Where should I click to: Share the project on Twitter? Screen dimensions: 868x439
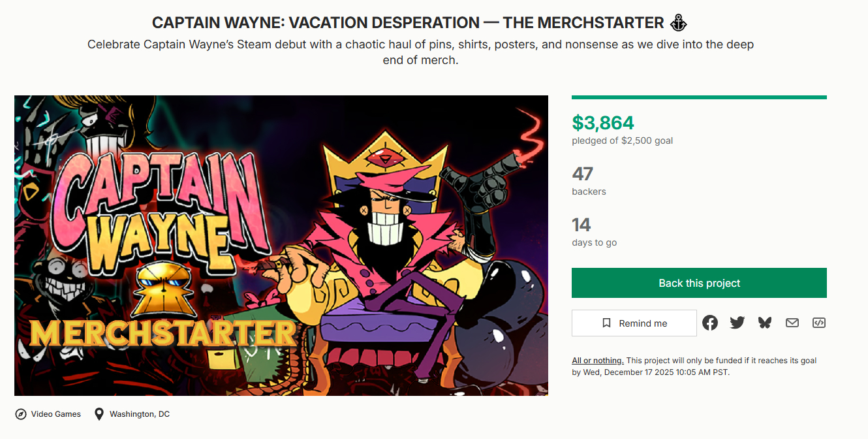737,323
